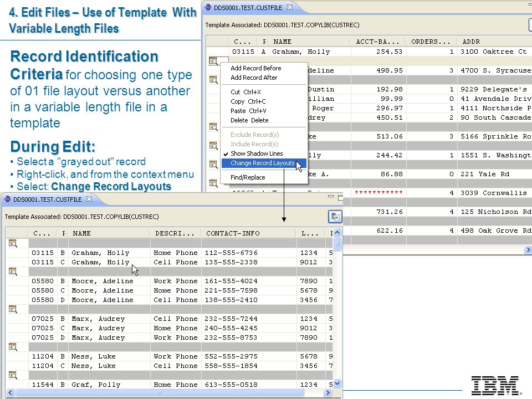Close the lower DDS0001.TEST.CUSTFILE tab with its X
The width and height of the screenshot is (532, 399).
point(89,199)
